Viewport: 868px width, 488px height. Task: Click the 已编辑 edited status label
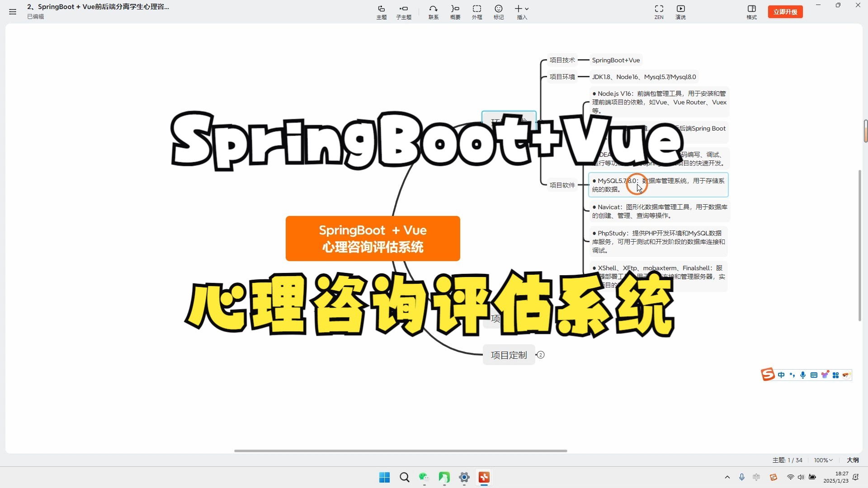[x=35, y=17]
